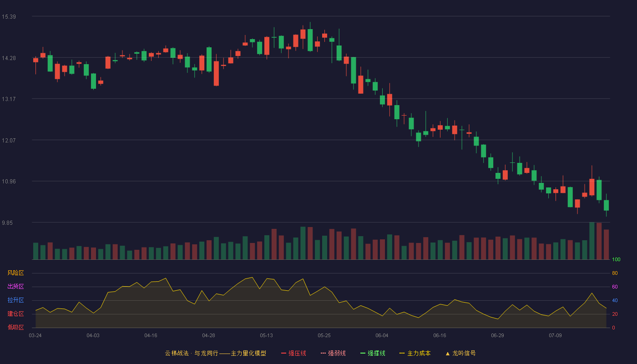Click the last green candlestick on the chart
The height and width of the screenshot is (364, 637).
coord(606,205)
